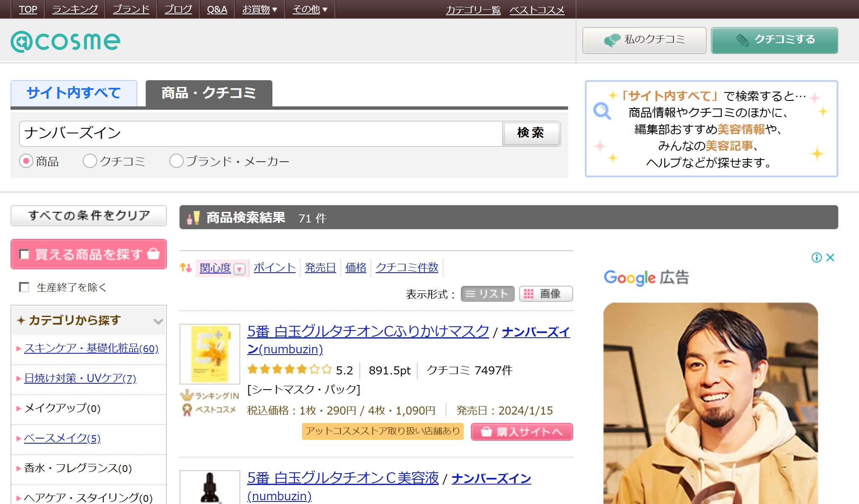Click the sort order arrows icon
Image resolution: width=859 pixels, height=504 pixels.
tap(186, 268)
